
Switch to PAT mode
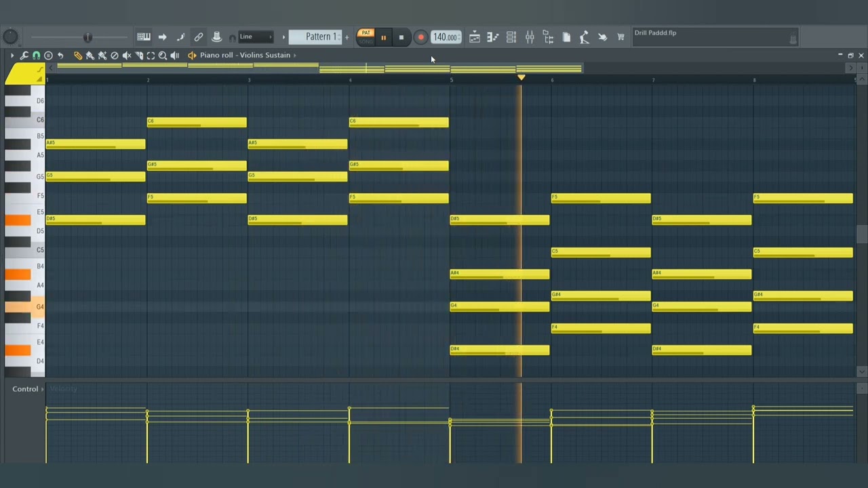pos(366,33)
